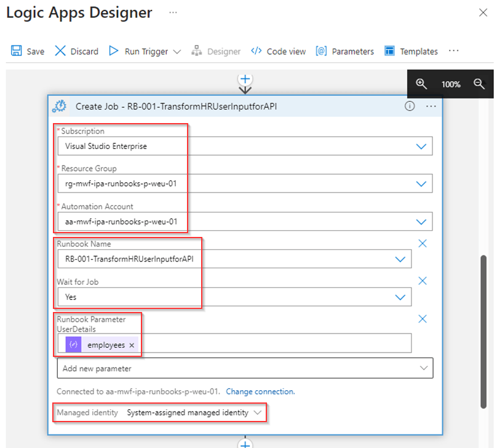Screen dimensions: 497x448
Task: Expand the Resource Group dropdown
Action: (421, 183)
